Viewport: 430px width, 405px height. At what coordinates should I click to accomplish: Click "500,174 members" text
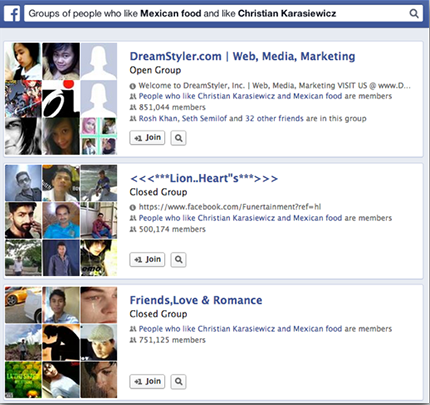click(x=172, y=229)
